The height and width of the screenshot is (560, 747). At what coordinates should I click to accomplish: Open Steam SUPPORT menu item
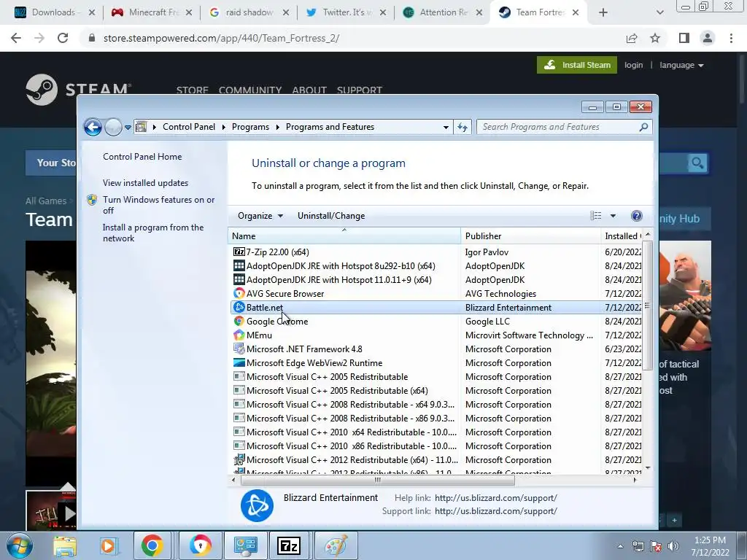(359, 90)
